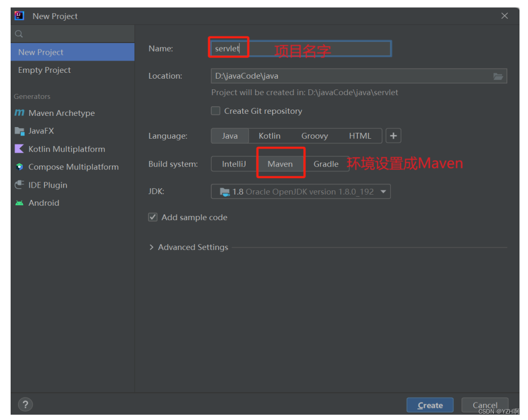Screen dimensions: 528x420
Task: Select the Android generator
Action: (73, 203)
